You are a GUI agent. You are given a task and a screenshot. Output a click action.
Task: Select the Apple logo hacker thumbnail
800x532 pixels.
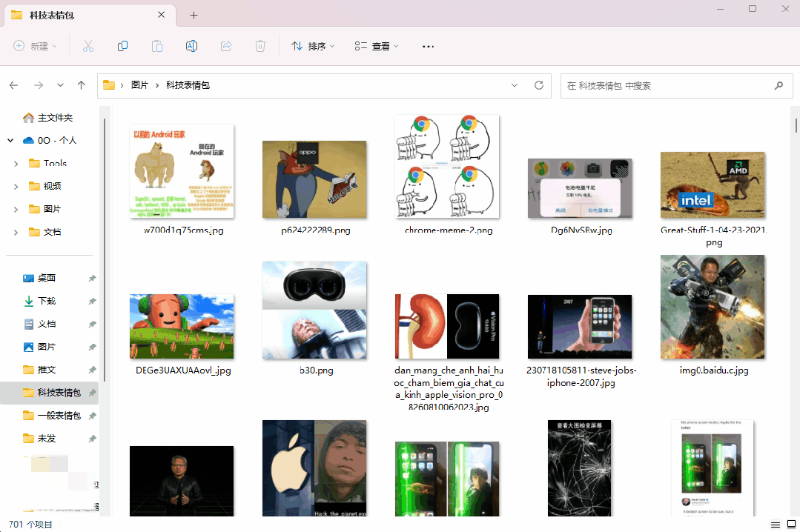pos(314,468)
